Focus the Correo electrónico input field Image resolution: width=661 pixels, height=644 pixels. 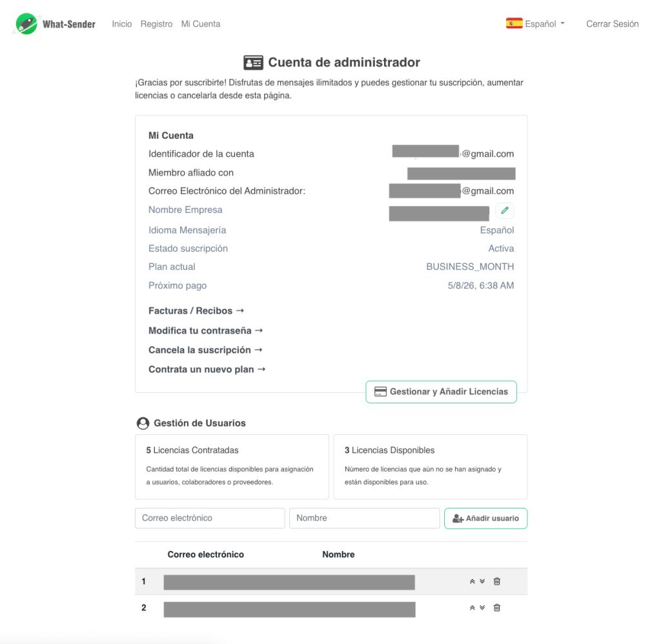210,518
